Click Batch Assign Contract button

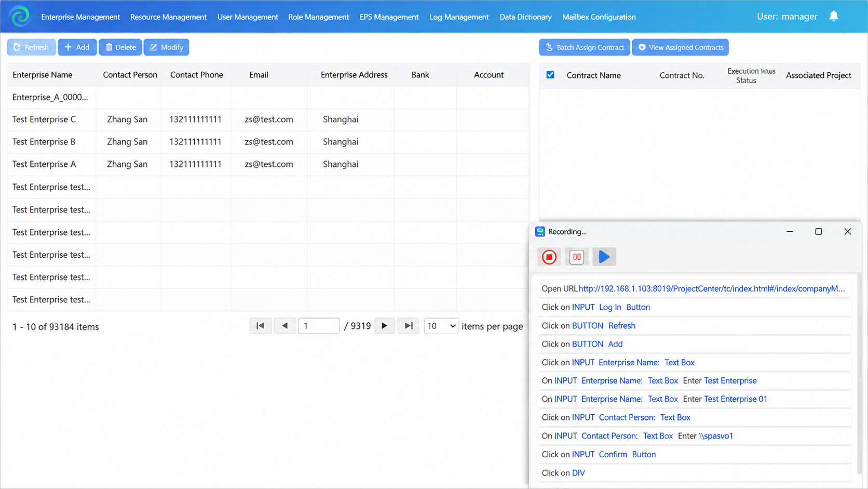585,47
